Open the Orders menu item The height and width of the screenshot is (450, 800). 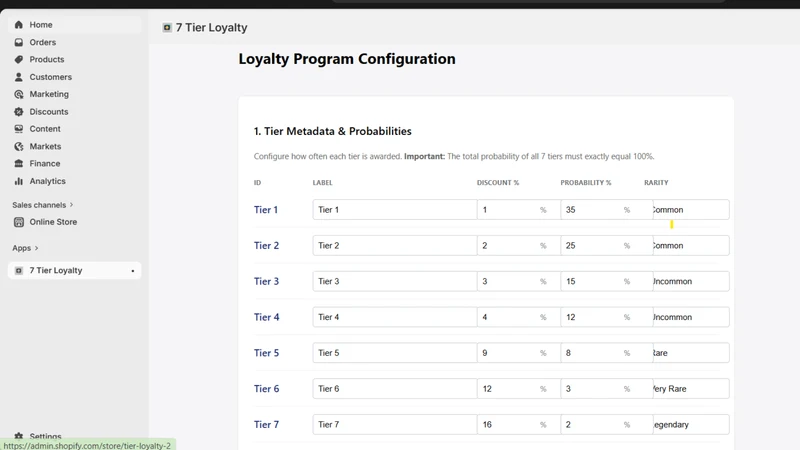pos(74,42)
